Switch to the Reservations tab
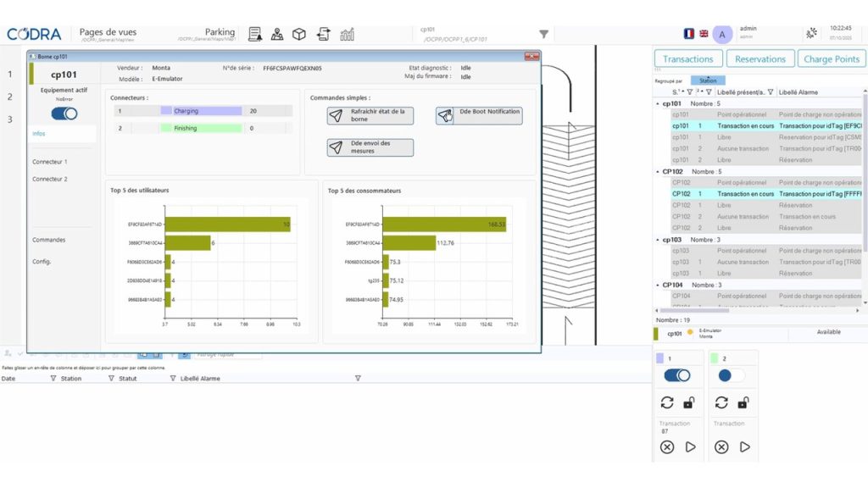The image size is (868, 488). pos(759,59)
